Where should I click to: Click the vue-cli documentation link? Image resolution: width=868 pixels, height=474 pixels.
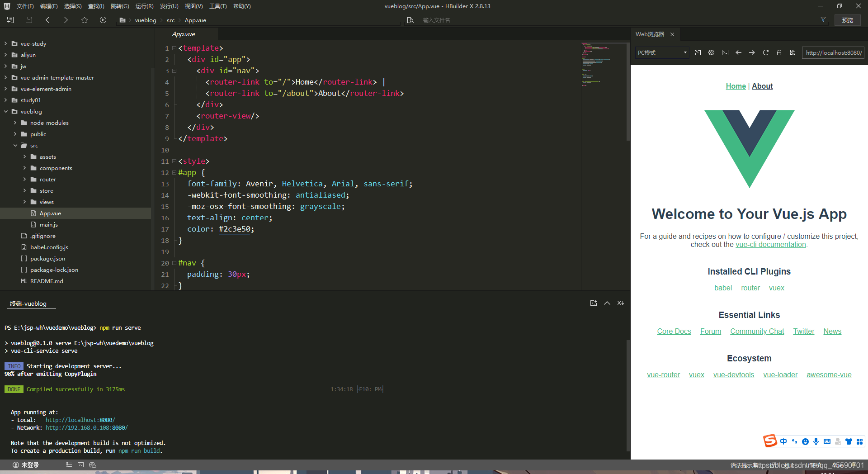pyautogui.click(x=771, y=245)
